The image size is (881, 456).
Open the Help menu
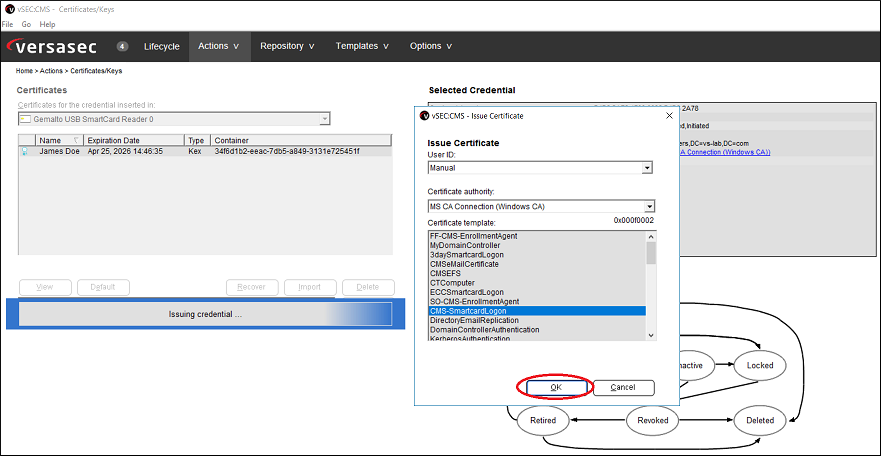[47, 25]
